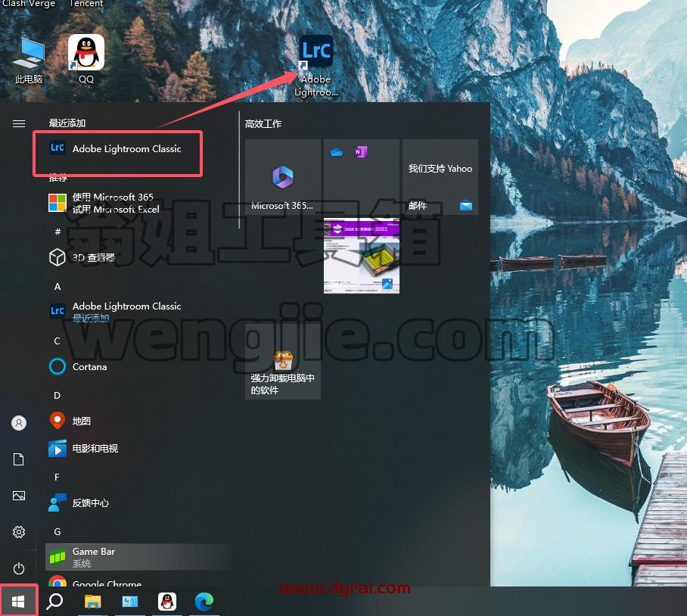Click the # letter group header
Viewport: 687px width, 616px height.
click(x=58, y=232)
